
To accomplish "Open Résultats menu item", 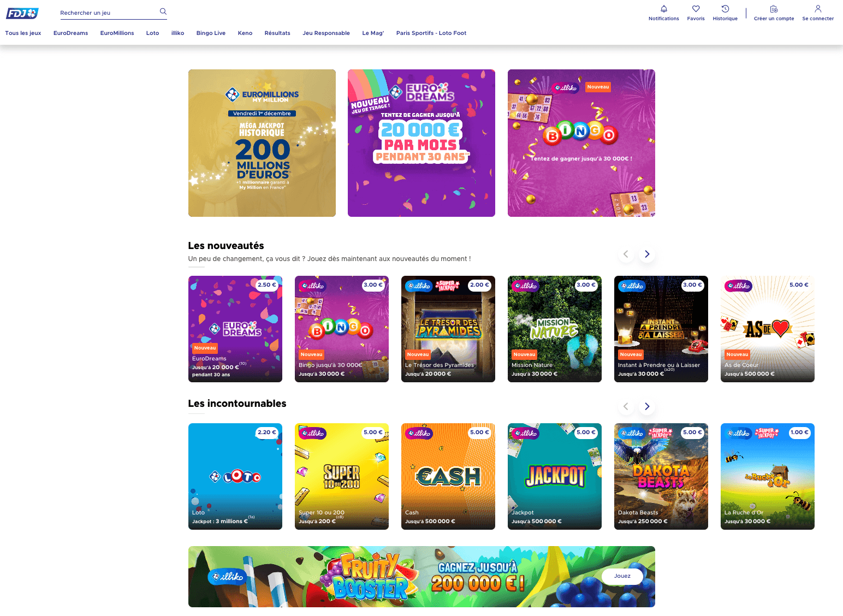I will coord(277,33).
